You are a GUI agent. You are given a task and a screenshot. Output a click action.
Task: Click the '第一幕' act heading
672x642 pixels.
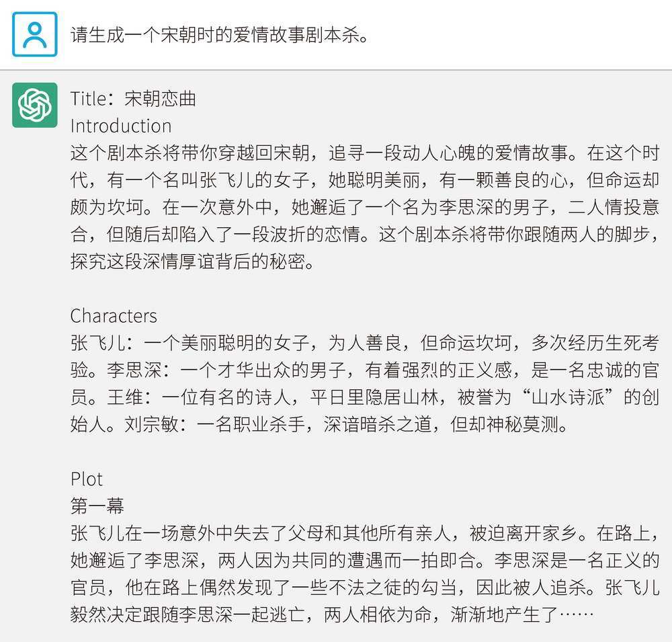[97, 506]
